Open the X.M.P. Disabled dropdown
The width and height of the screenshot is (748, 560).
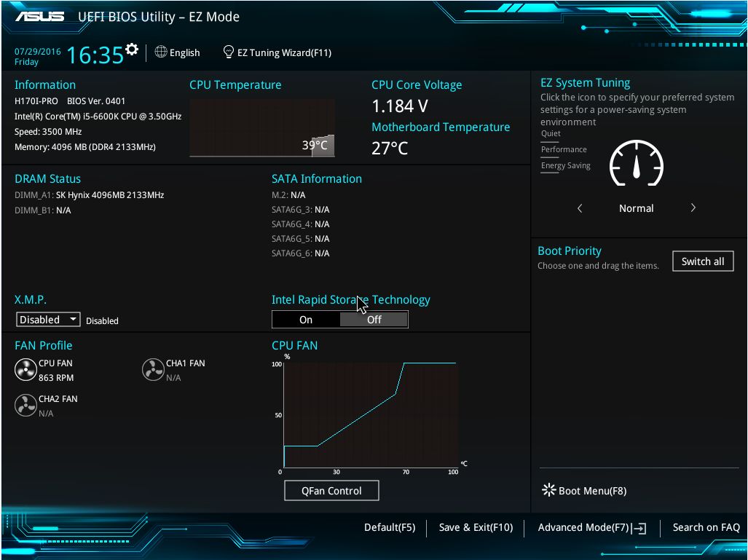click(49, 320)
